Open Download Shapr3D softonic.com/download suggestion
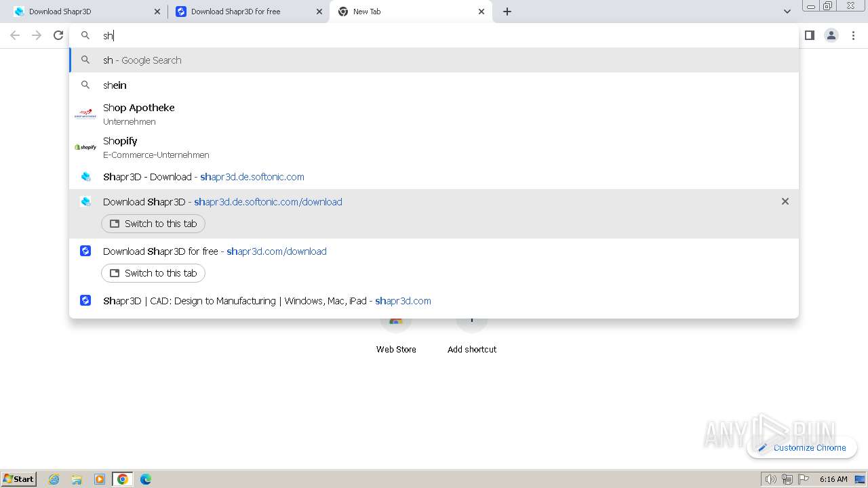 pos(434,202)
